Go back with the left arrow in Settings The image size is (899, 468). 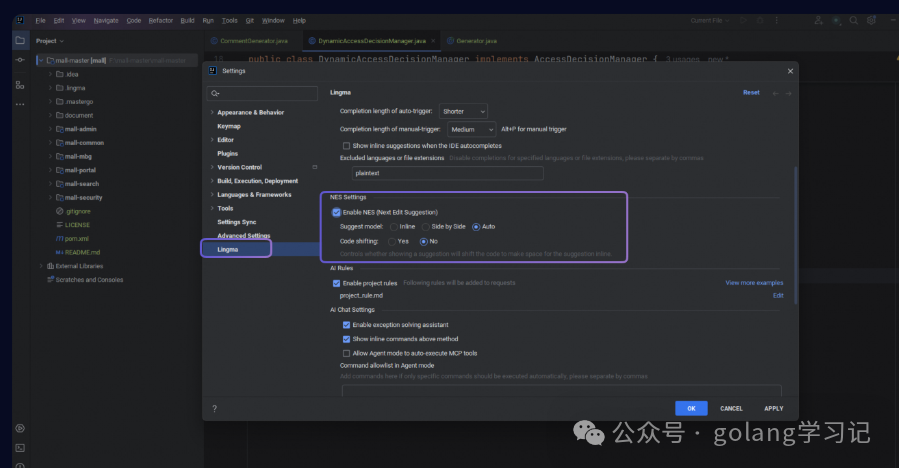pyautogui.click(x=776, y=93)
